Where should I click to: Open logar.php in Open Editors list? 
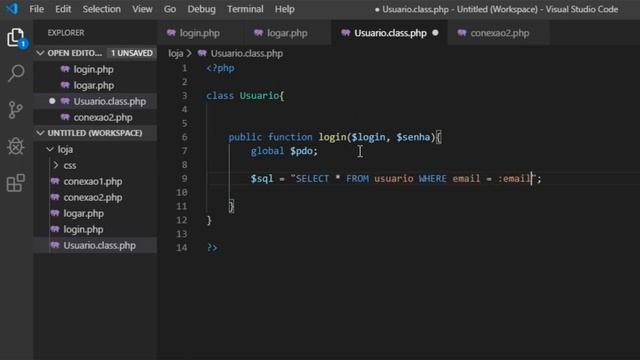click(x=94, y=85)
